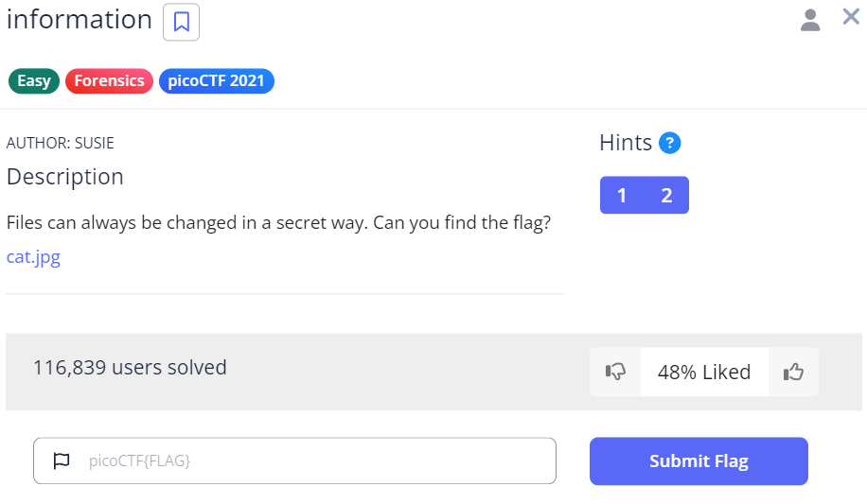Click the flag icon in the input box
The width and height of the screenshot is (867, 504).
click(62, 461)
